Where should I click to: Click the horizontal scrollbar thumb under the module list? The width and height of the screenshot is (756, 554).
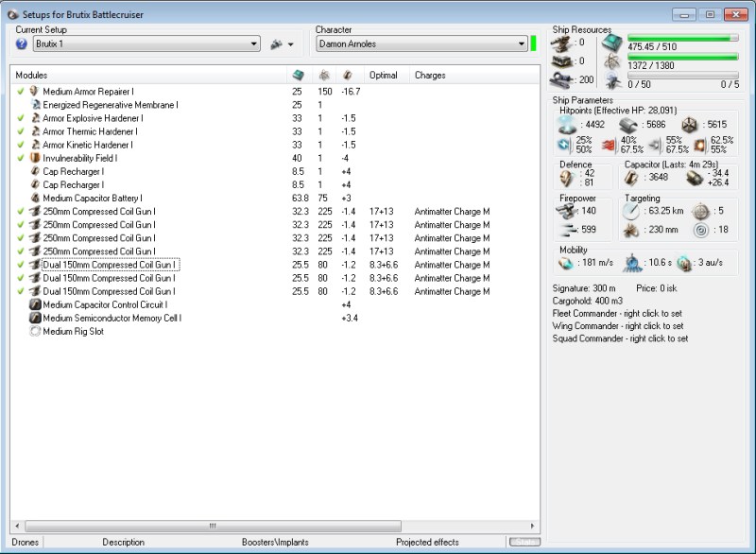point(213,526)
